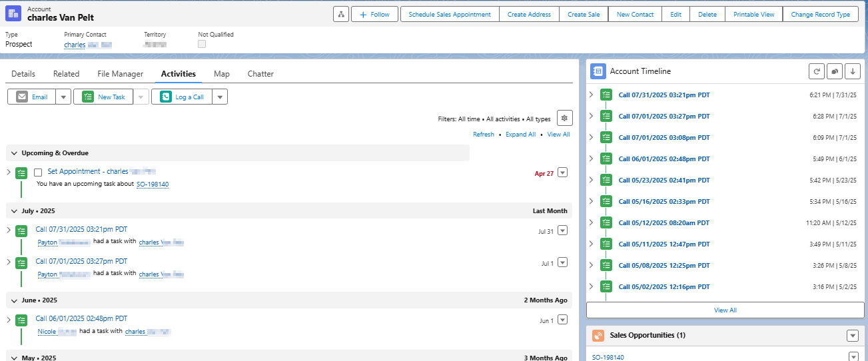The height and width of the screenshot is (361, 868).
Task: Click the Account Timeline header icon
Action: (x=598, y=71)
